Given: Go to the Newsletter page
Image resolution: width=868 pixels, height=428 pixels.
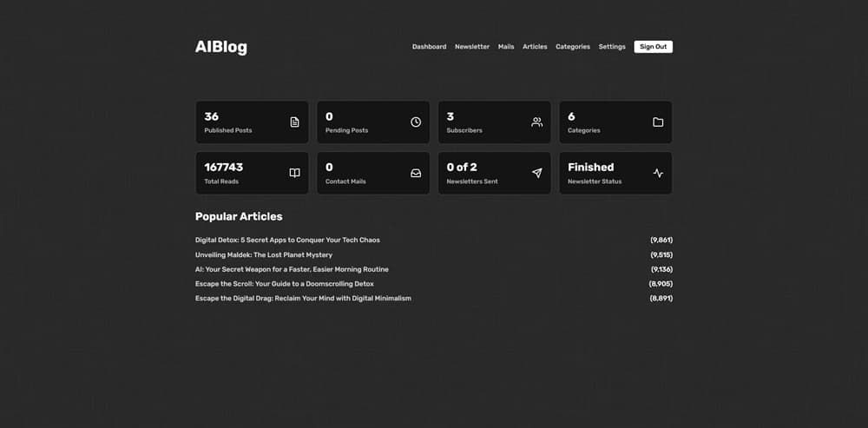Looking at the screenshot, I should [472, 47].
